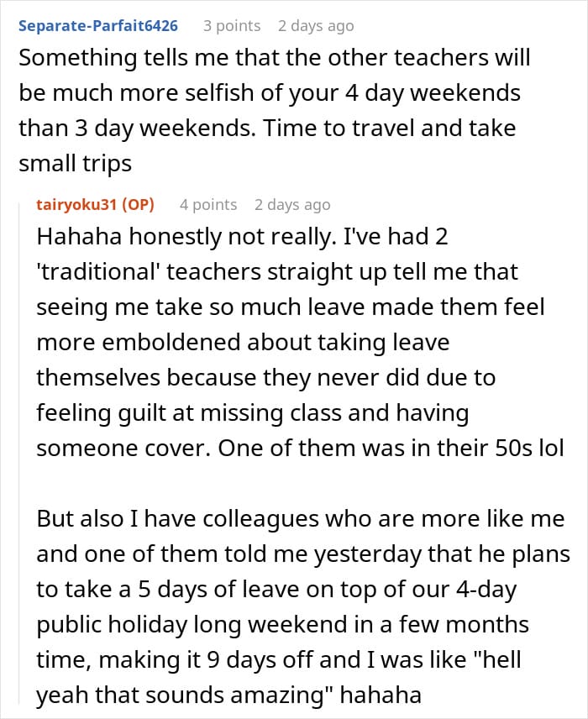
Task: Collapse the reply thread using the vertical line
Action: point(19,452)
